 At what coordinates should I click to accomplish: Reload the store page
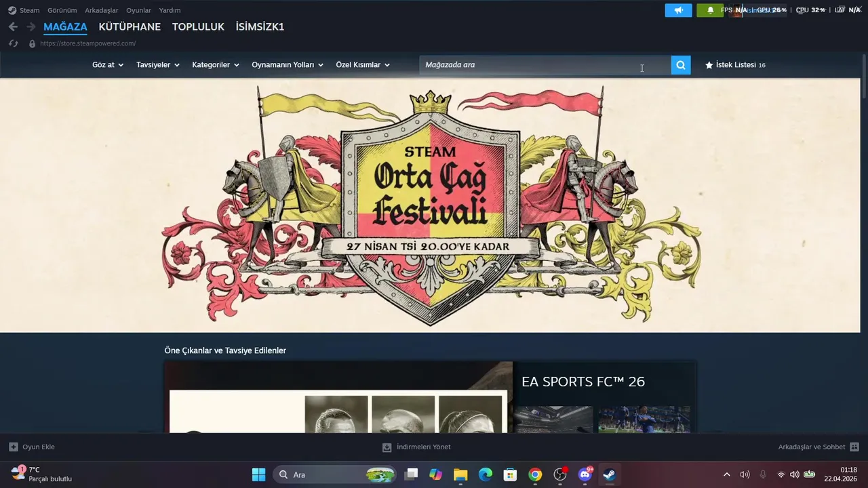[x=13, y=43]
